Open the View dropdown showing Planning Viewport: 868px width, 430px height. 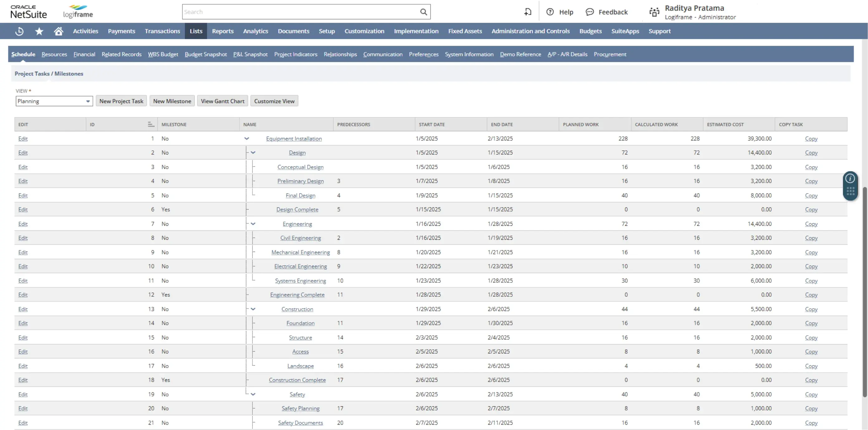pyautogui.click(x=54, y=102)
